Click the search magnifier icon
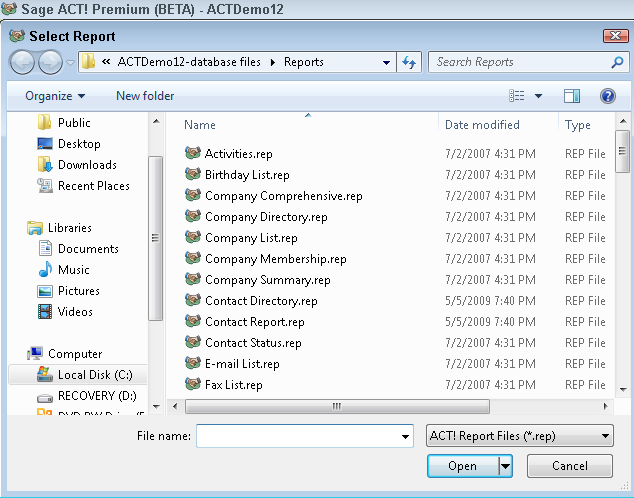634x498 pixels. [617, 62]
